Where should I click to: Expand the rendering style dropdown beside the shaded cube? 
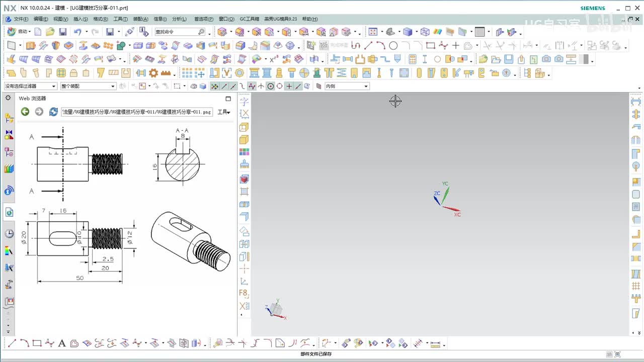click(x=416, y=32)
